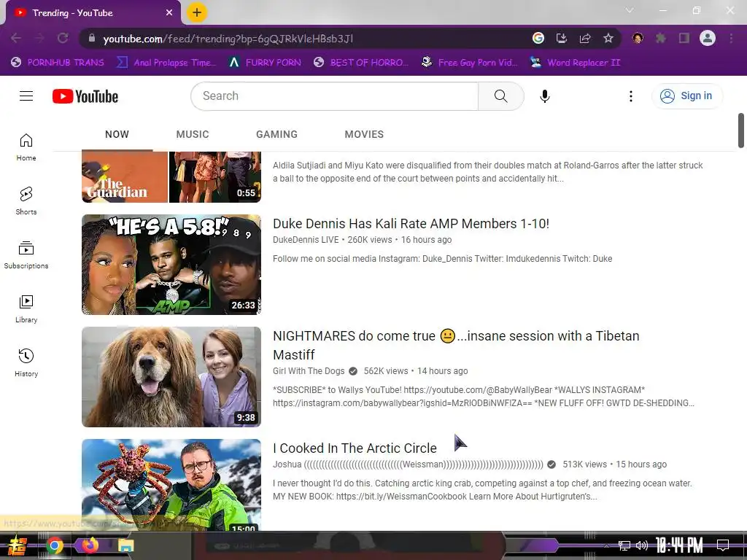This screenshot has width=747, height=560.
Task: Click into the YouTube Search field
Action: (x=334, y=96)
